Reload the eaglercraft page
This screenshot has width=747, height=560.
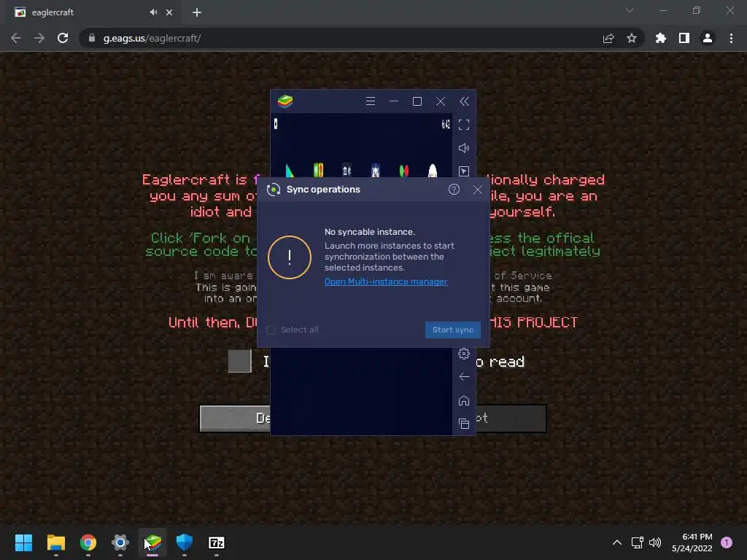tap(63, 38)
